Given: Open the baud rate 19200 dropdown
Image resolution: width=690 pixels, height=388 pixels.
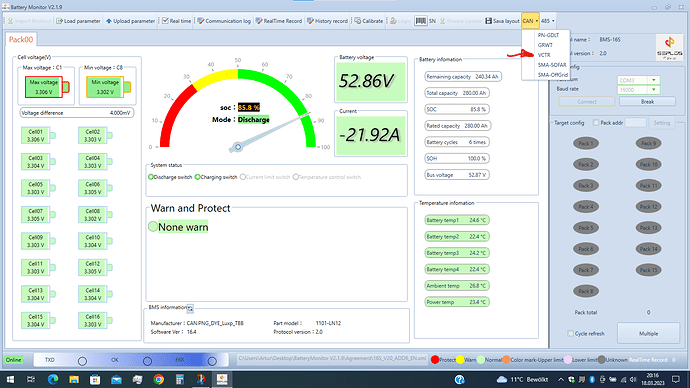Looking at the screenshot, I should coord(654,90).
